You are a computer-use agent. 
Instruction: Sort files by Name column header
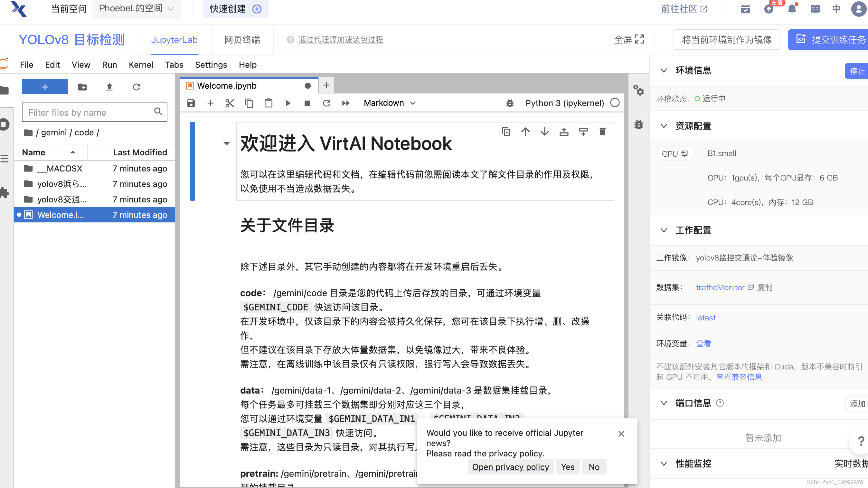[x=34, y=152]
